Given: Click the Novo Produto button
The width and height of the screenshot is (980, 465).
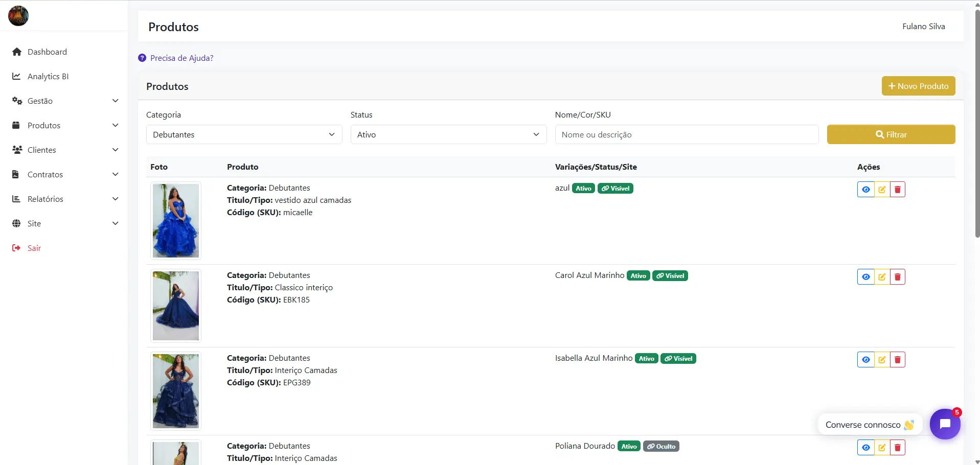Looking at the screenshot, I should [x=918, y=86].
